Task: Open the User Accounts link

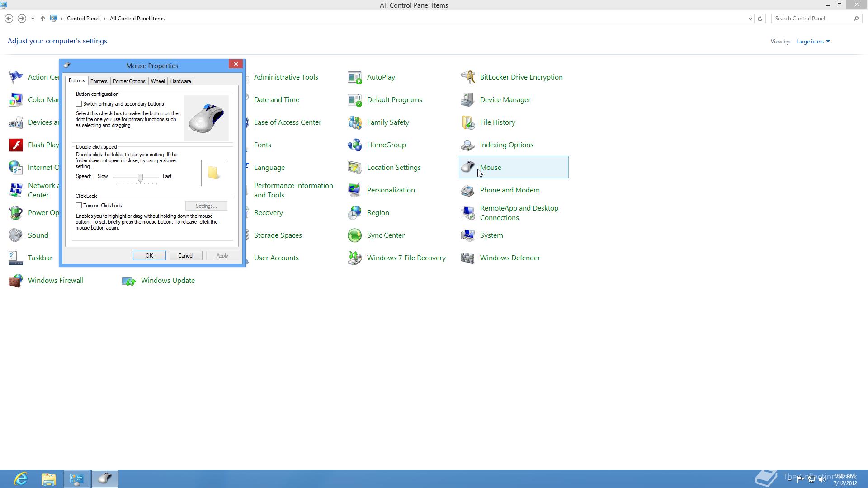Action: pos(276,258)
